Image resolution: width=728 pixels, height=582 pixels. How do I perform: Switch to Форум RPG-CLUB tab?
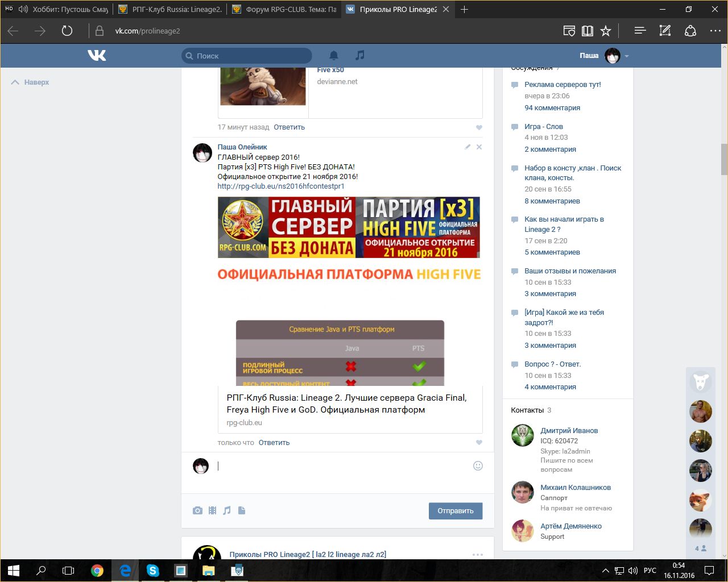click(283, 9)
